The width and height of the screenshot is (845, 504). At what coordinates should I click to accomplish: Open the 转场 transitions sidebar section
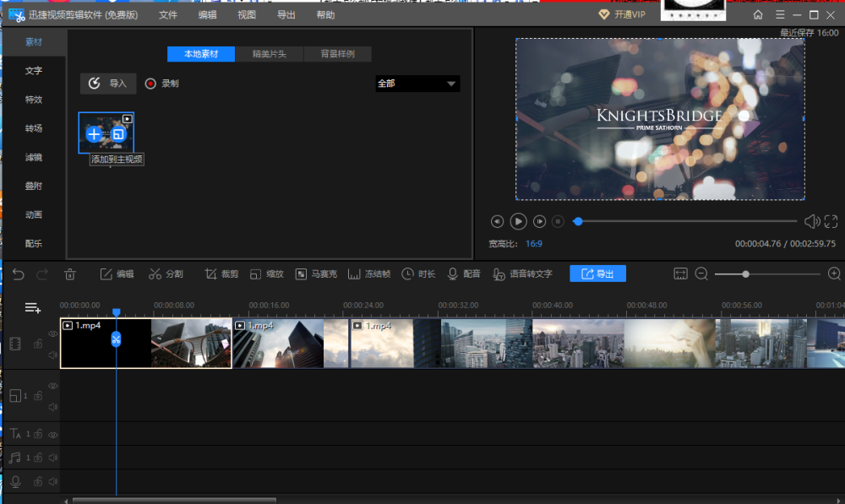pos(34,128)
